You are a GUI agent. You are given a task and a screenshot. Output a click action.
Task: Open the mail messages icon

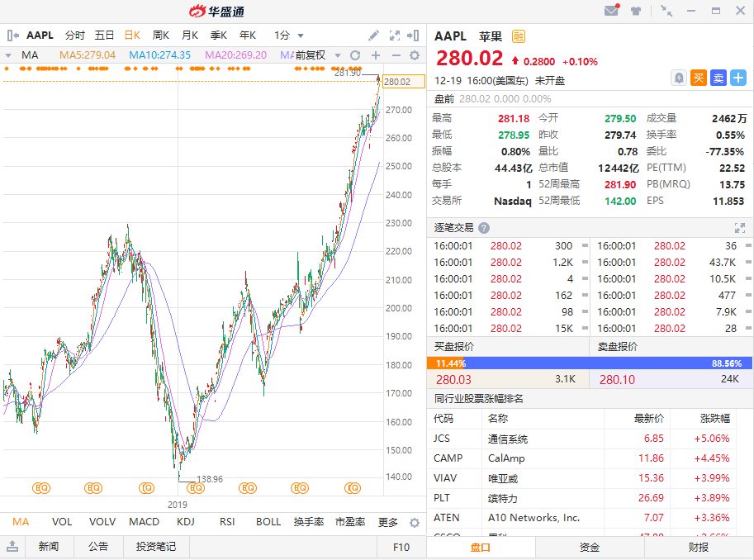611,10
